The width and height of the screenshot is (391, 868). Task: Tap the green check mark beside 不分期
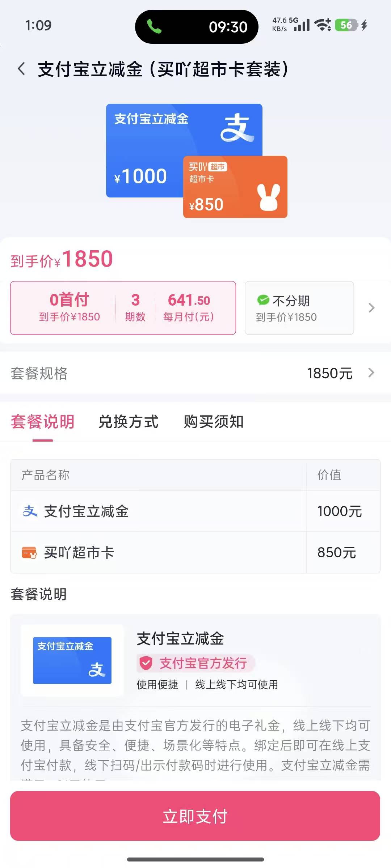(x=263, y=300)
